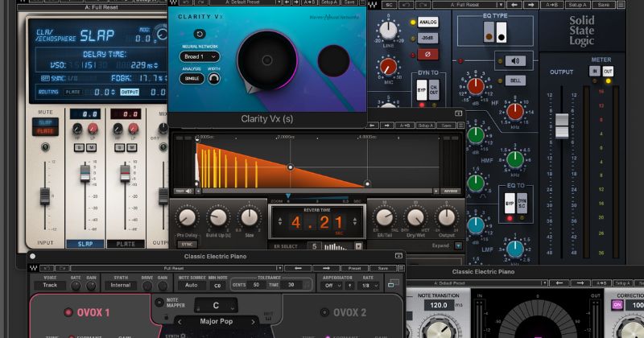Toggle the -20dB pad button on SSL channel

(x=427, y=38)
